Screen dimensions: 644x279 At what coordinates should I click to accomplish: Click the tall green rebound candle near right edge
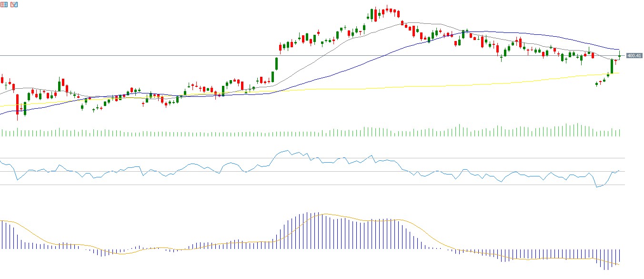pyautogui.click(x=612, y=66)
